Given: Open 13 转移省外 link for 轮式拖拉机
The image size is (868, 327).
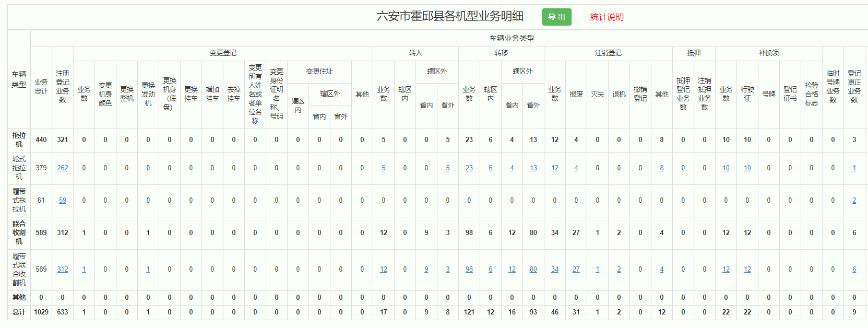Looking at the screenshot, I should tap(533, 168).
